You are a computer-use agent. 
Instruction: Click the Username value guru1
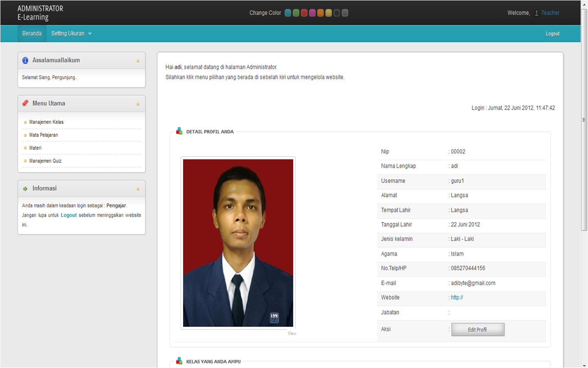point(458,181)
